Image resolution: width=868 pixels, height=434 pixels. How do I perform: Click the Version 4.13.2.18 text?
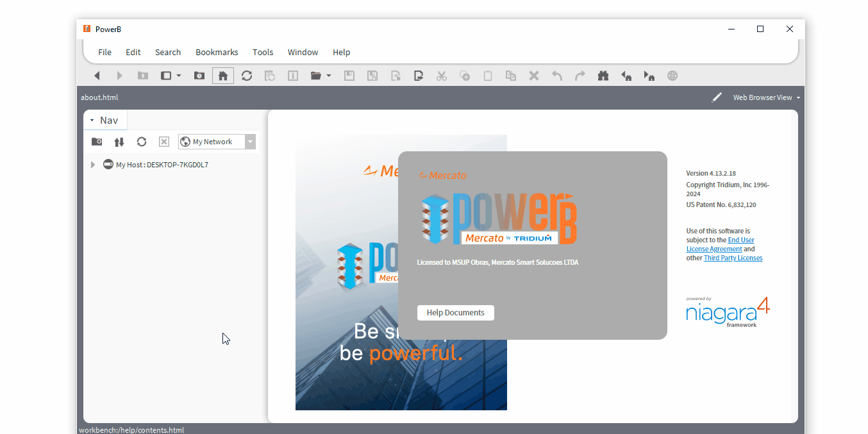point(711,173)
